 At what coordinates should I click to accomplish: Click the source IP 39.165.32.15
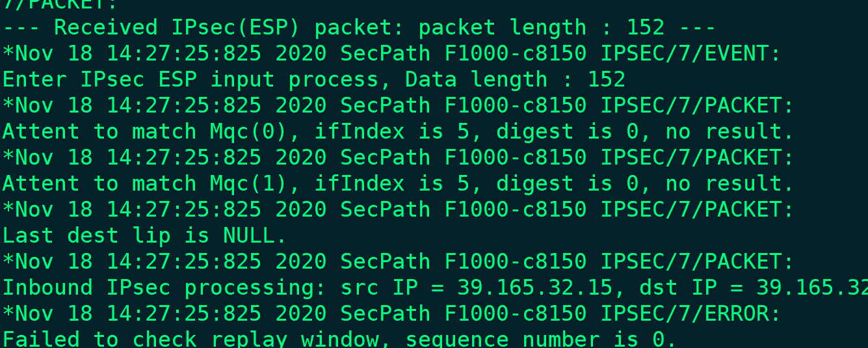[534, 288]
